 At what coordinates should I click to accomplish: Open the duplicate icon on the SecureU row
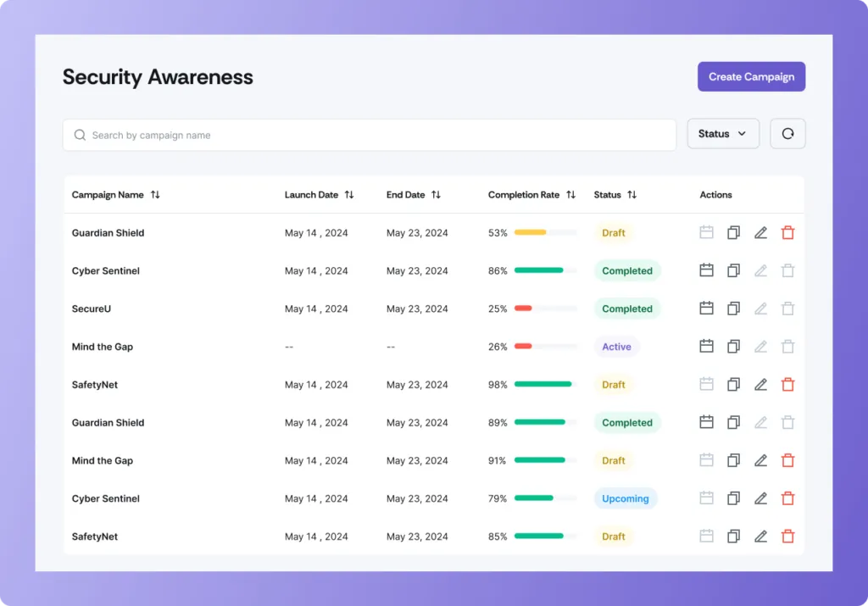(733, 309)
